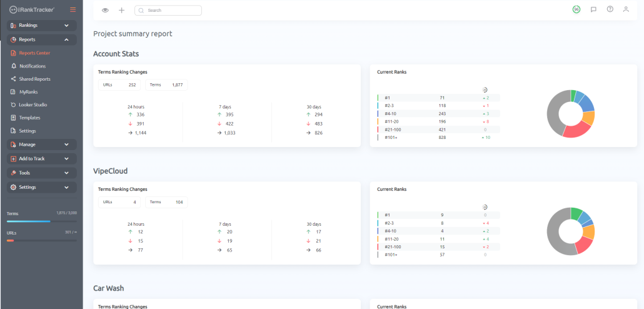Open Looker Studio
Viewport: 644px width, 309px height.
(33, 105)
